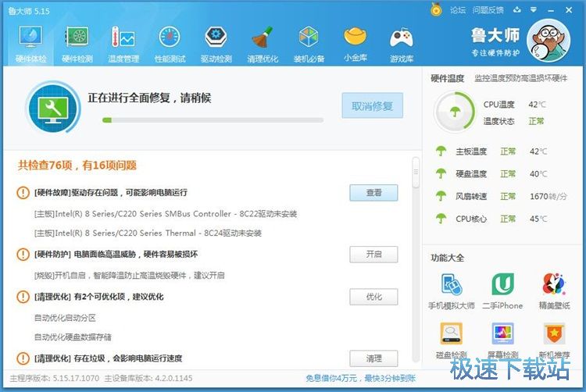
Task: Open the 小金库 gold ingot icon
Action: (356, 45)
